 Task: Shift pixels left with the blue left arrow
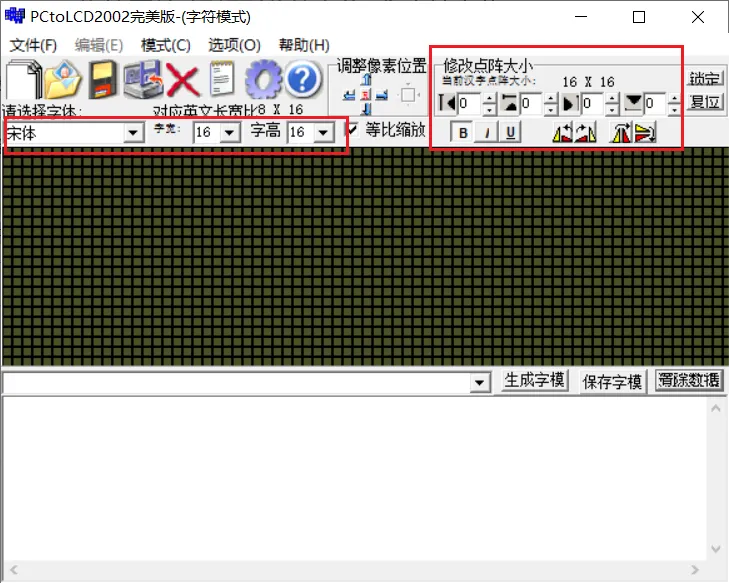coord(349,95)
